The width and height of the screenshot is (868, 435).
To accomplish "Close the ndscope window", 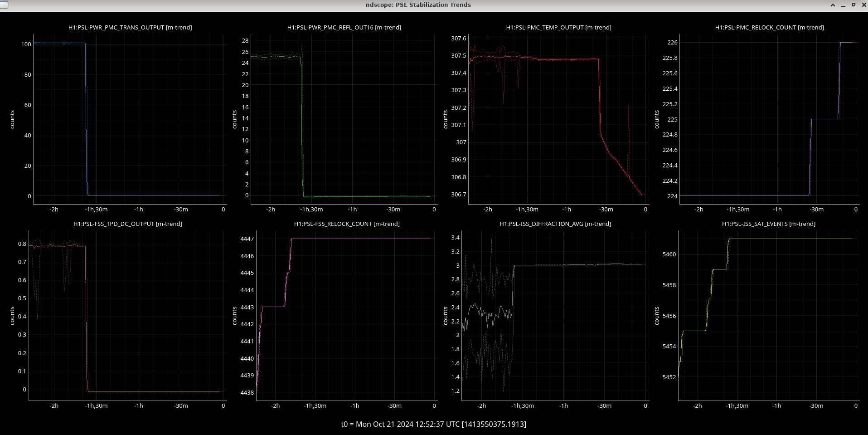I will [863, 5].
